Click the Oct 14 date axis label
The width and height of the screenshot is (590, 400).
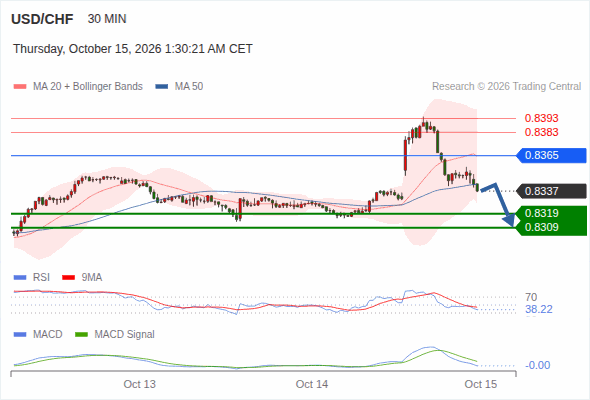312,384
